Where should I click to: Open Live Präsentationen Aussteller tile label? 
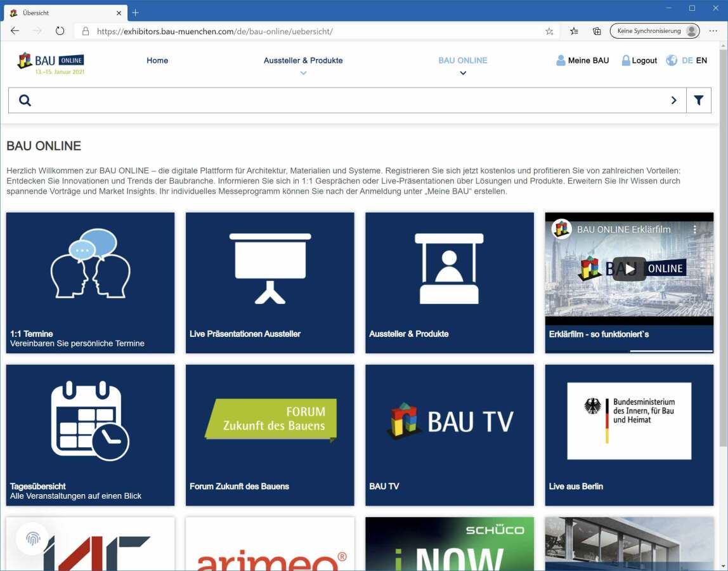pyautogui.click(x=245, y=334)
